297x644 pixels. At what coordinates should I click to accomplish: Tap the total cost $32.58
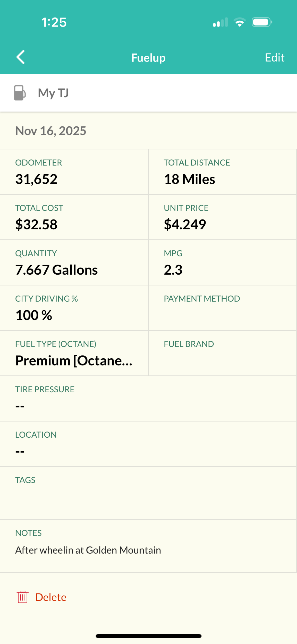coord(36,224)
